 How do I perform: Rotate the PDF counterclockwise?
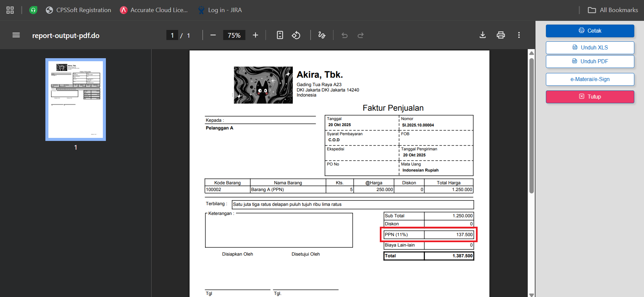coord(296,35)
